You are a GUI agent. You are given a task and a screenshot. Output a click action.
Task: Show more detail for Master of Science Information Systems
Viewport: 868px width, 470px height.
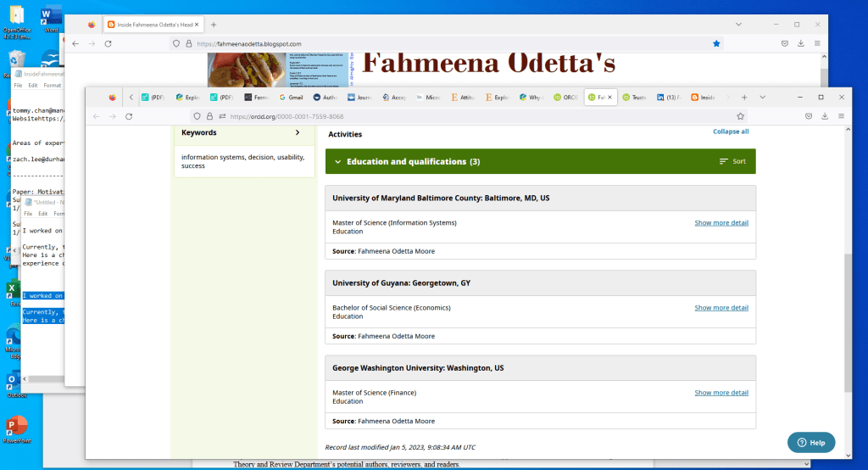pyautogui.click(x=721, y=223)
